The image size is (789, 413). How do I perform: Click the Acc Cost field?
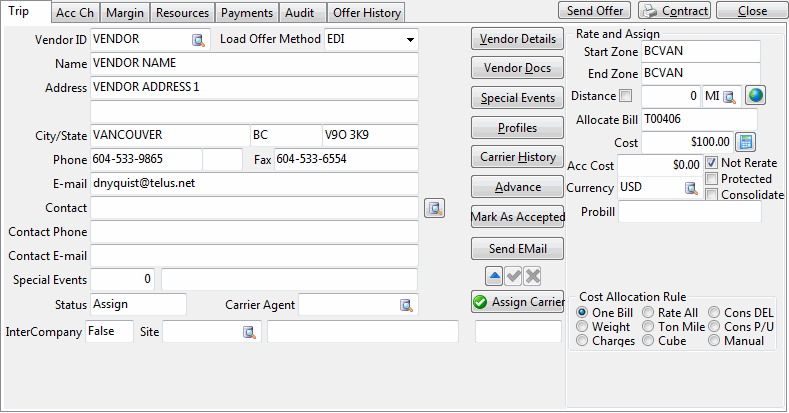[x=660, y=165]
